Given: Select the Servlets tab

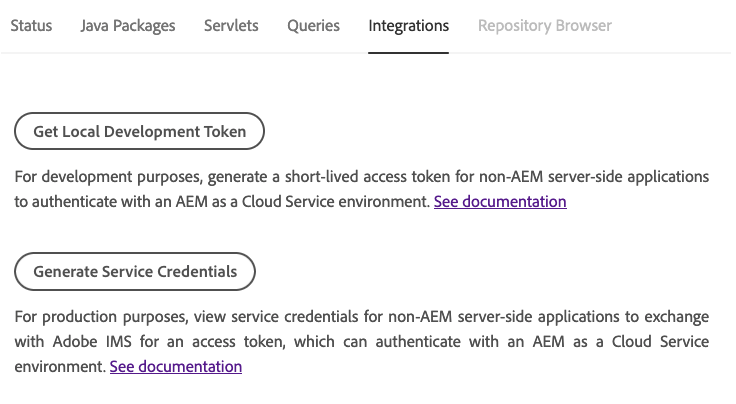Looking at the screenshot, I should click(x=231, y=26).
